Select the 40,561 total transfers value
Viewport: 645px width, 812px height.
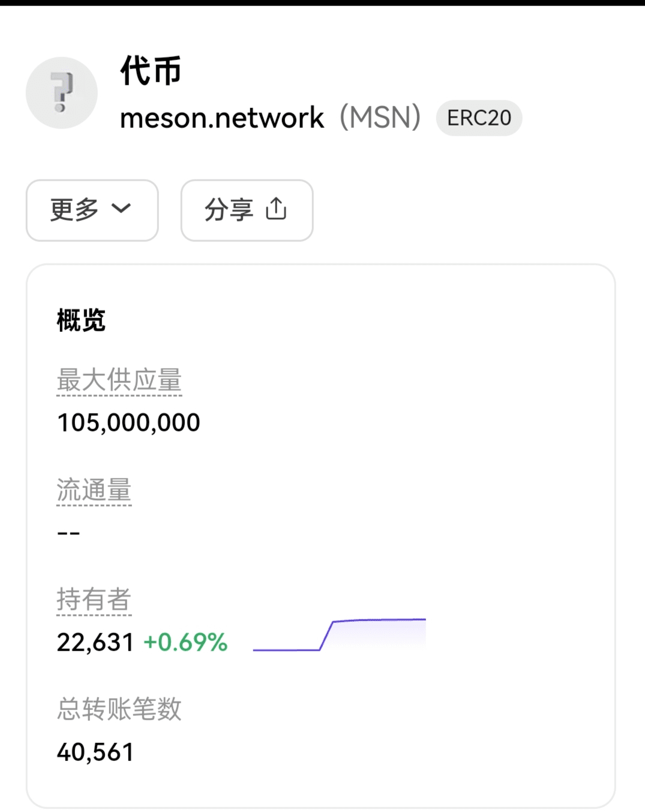pyautogui.click(x=95, y=752)
